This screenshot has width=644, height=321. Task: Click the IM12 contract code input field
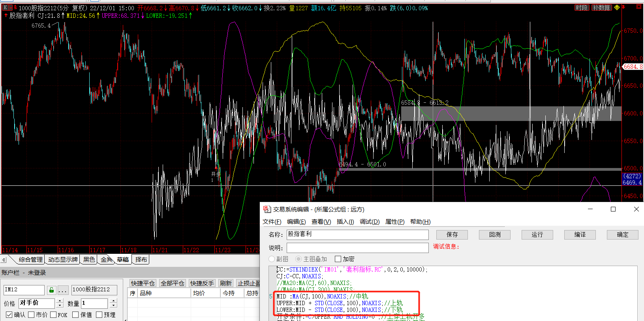[24, 290]
